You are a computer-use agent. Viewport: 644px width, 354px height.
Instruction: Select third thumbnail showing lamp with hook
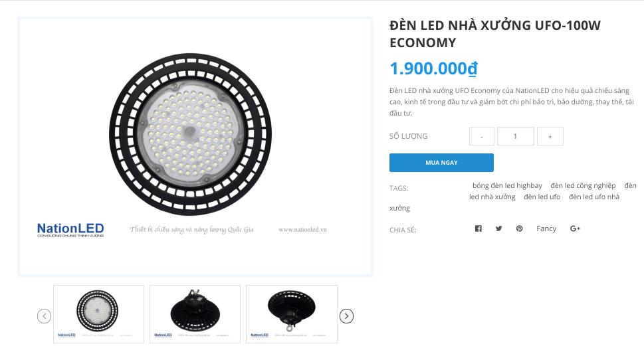pyautogui.click(x=291, y=314)
